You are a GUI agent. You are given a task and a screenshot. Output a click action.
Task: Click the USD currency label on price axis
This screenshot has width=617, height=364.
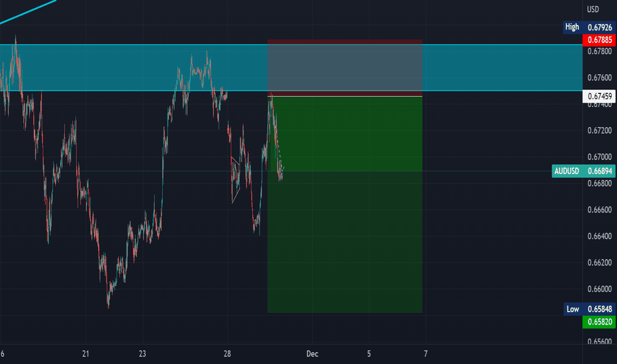[593, 9]
